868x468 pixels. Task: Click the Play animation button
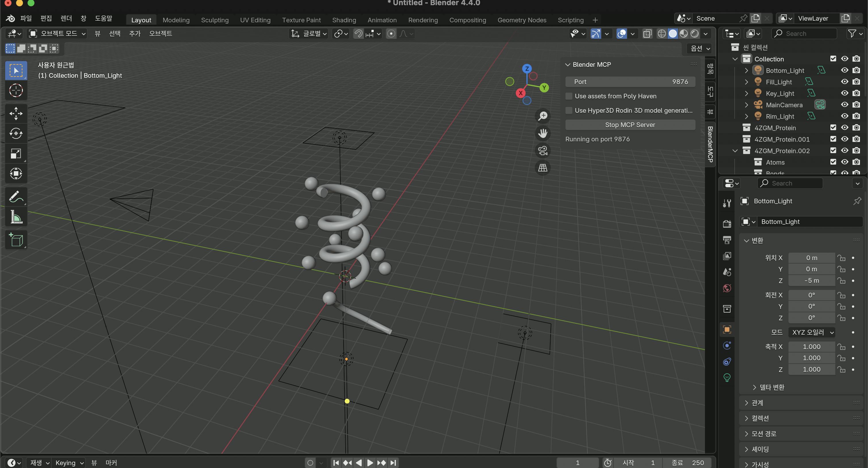(x=370, y=463)
